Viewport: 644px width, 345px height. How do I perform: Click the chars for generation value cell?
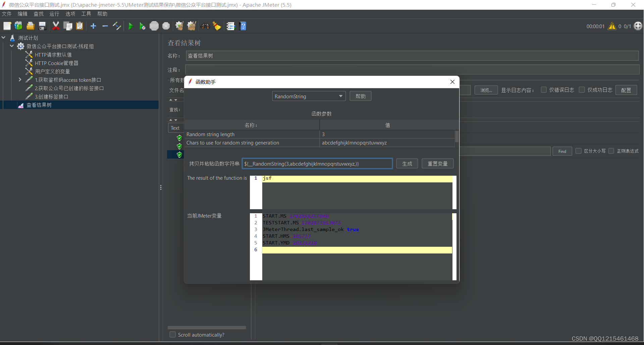pos(387,142)
